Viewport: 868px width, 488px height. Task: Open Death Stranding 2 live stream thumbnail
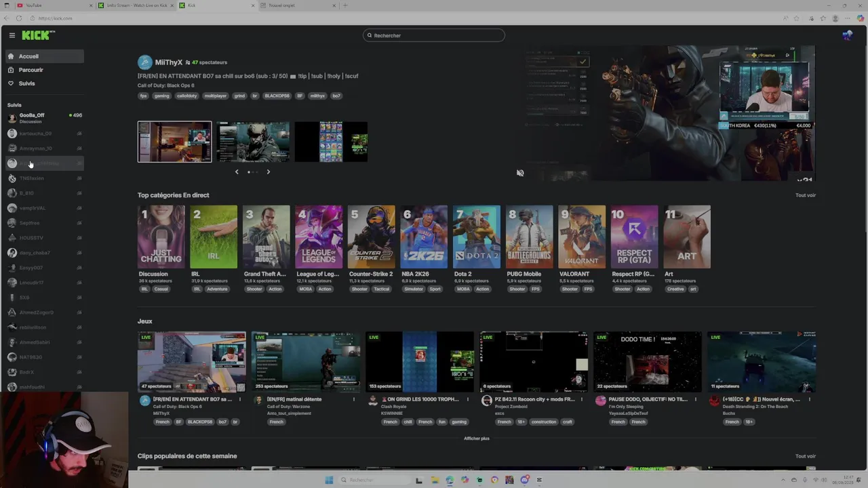coord(762,362)
